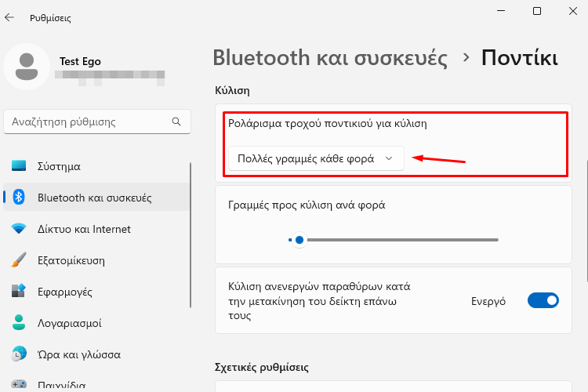Open the Πολλές γραμμές κάθε φορά dropdown
The width and height of the screenshot is (588, 392).
coord(316,158)
